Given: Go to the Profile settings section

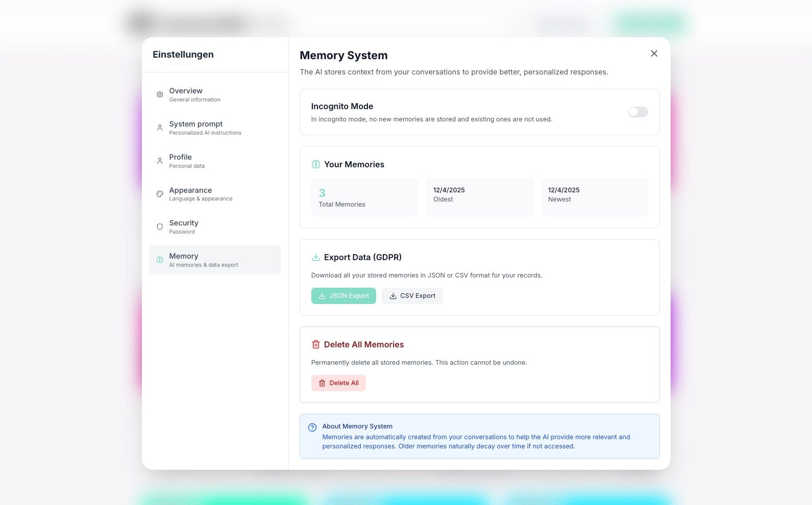Looking at the screenshot, I should coord(215,161).
